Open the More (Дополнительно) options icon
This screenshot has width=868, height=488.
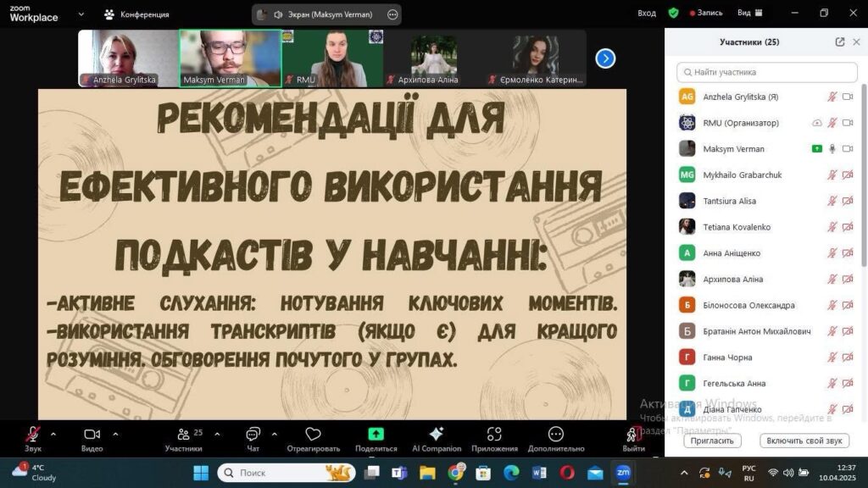555,435
